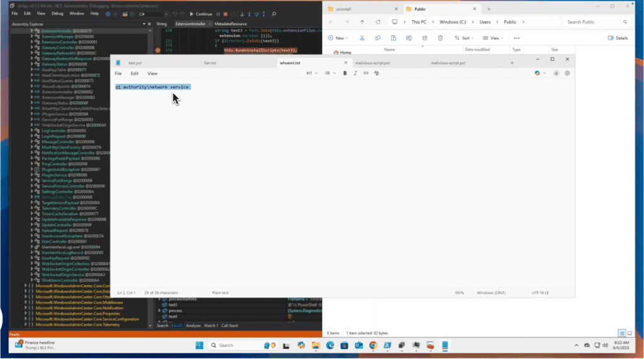Click the Delete trash icon in File Explorer

[440, 38]
